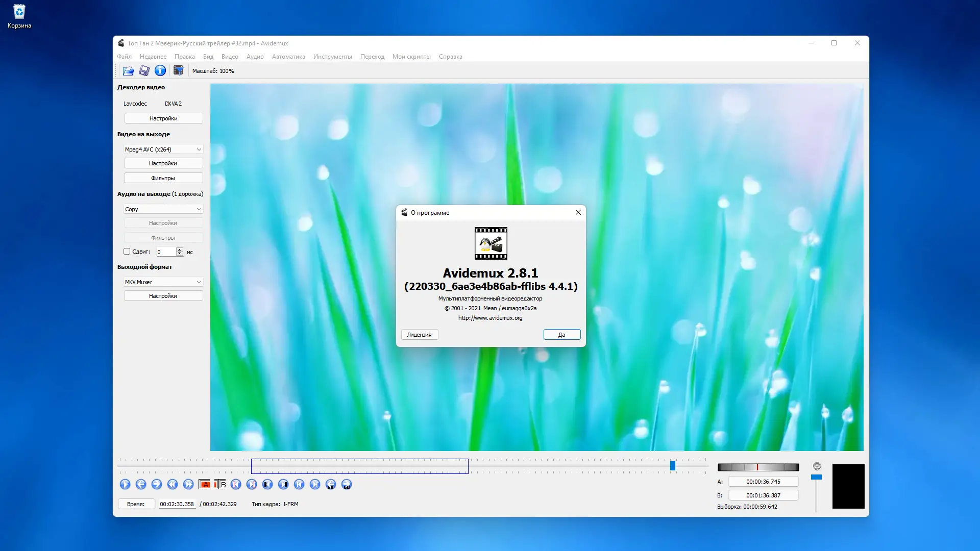
Task: Click the Лицензия button
Action: (x=419, y=335)
